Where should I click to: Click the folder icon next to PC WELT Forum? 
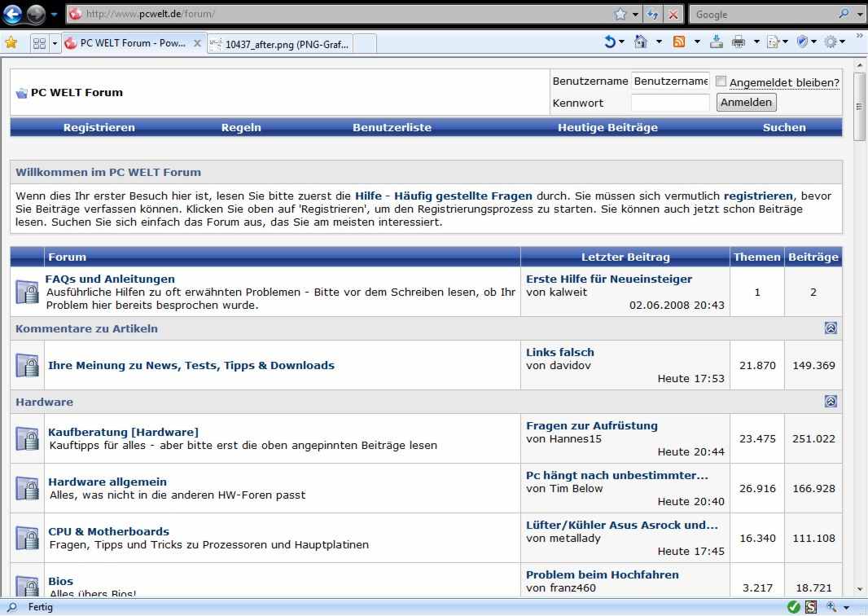22,93
